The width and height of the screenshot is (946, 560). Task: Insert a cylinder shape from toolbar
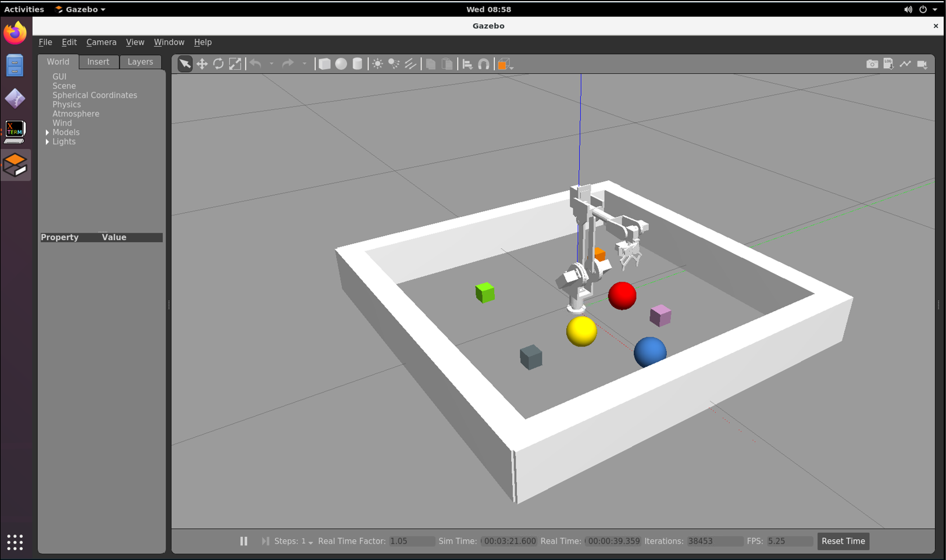tap(358, 64)
